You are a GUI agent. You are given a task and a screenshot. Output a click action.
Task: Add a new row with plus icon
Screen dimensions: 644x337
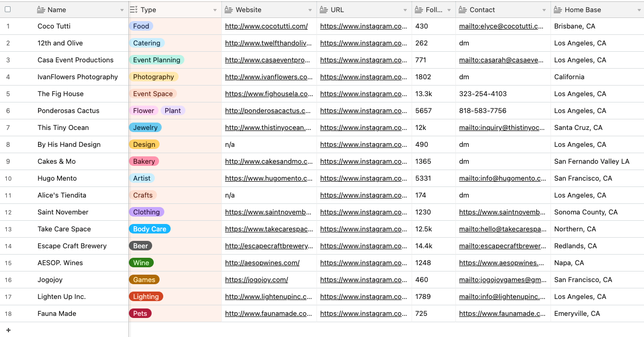point(8,330)
